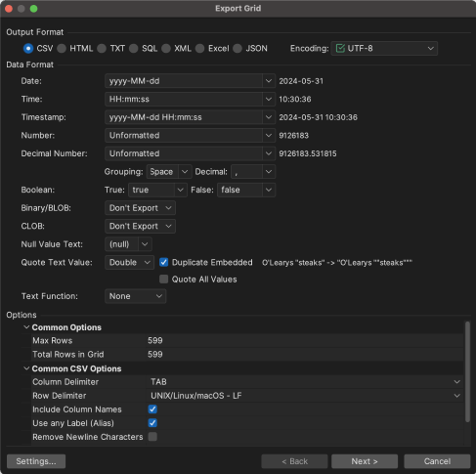Close the Export Grid window
Viewport: 476px width, 474px height.
pos(9,9)
